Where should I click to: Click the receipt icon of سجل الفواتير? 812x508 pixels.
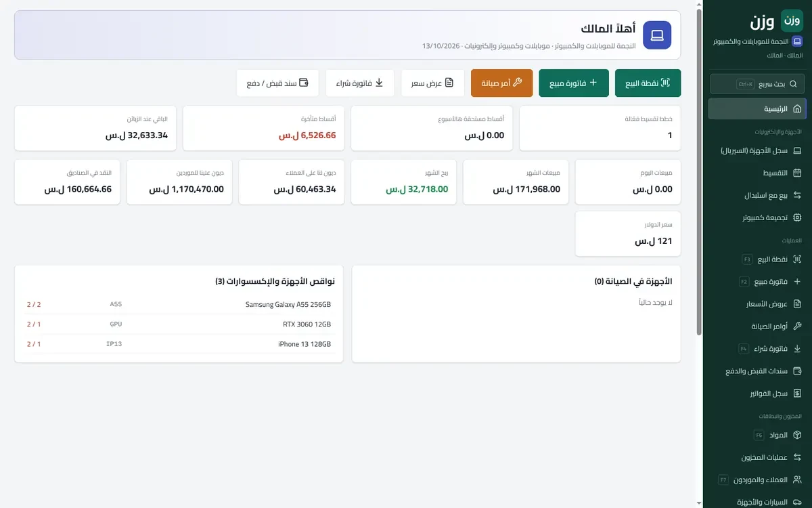click(x=797, y=393)
